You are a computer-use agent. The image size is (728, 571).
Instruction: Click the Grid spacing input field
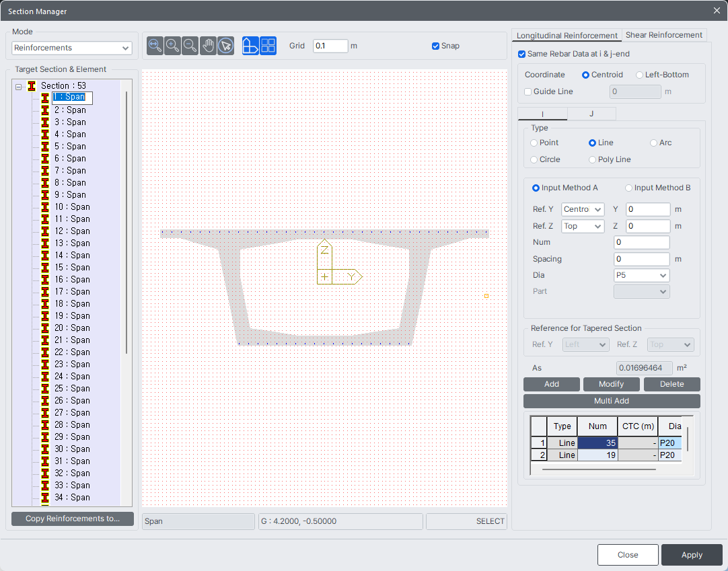pos(330,46)
